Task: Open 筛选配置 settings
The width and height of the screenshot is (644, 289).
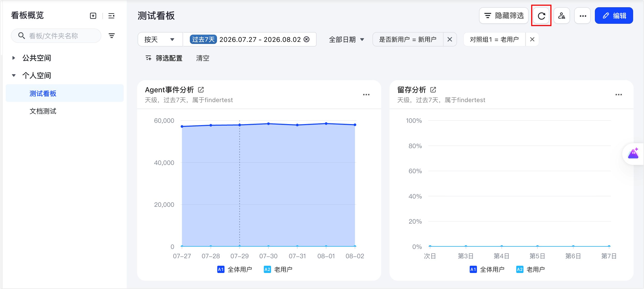Action: (164, 58)
